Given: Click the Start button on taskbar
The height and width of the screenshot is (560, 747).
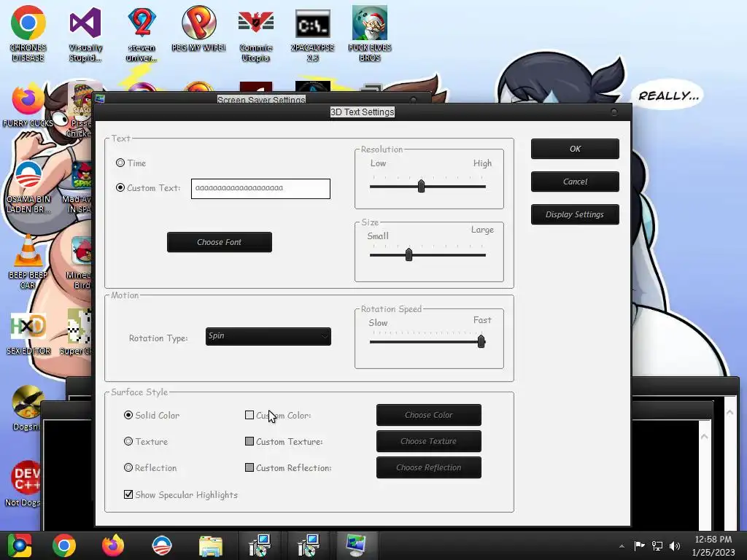Looking at the screenshot, I should [x=19, y=545].
